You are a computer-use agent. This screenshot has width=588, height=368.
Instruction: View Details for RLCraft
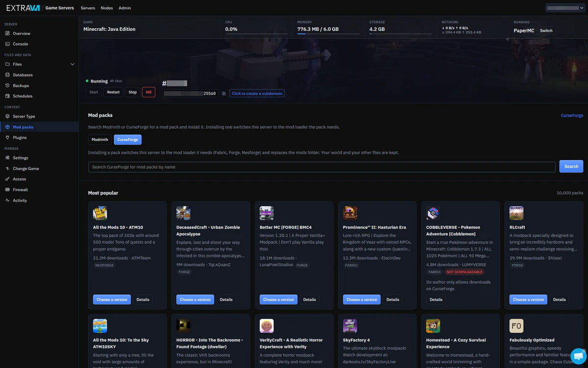(x=560, y=299)
